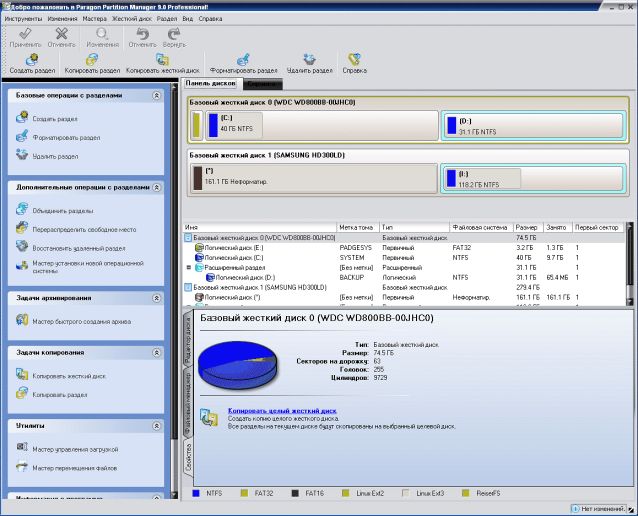Click the FAT16 dark legend swatch
The height and width of the screenshot is (516, 638).
pyautogui.click(x=295, y=493)
